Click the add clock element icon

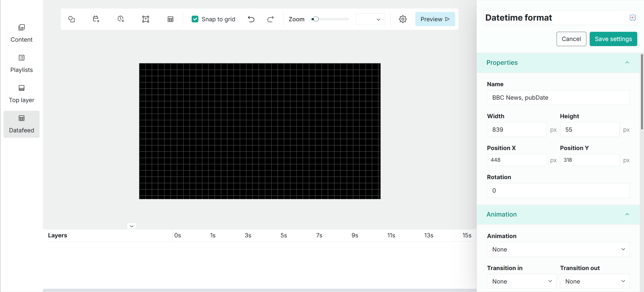[121, 19]
